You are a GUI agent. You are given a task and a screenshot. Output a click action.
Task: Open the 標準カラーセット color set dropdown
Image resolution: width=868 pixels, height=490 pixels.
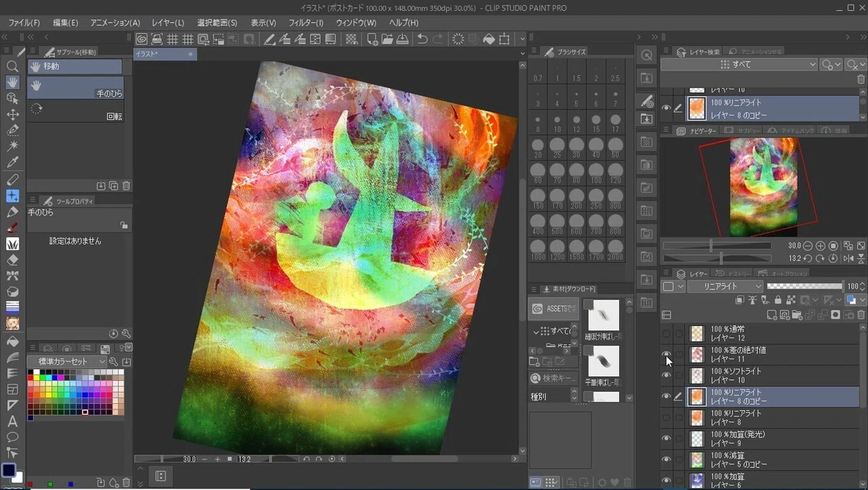[67, 361]
